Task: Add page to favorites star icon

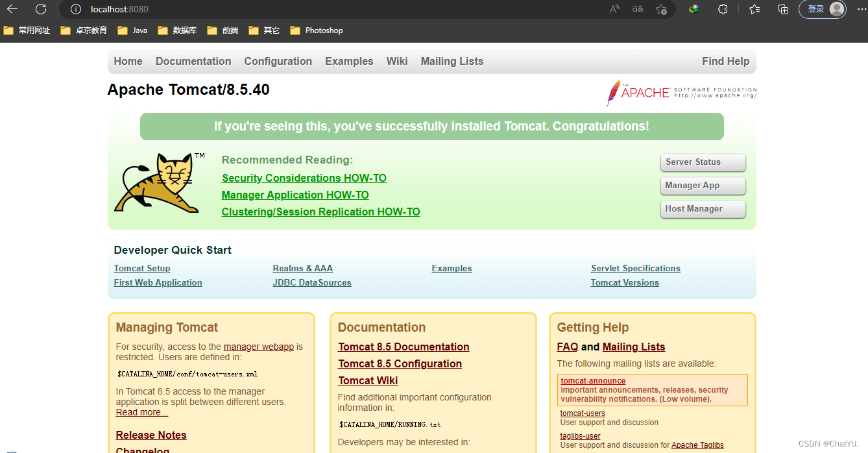Action: (x=661, y=9)
